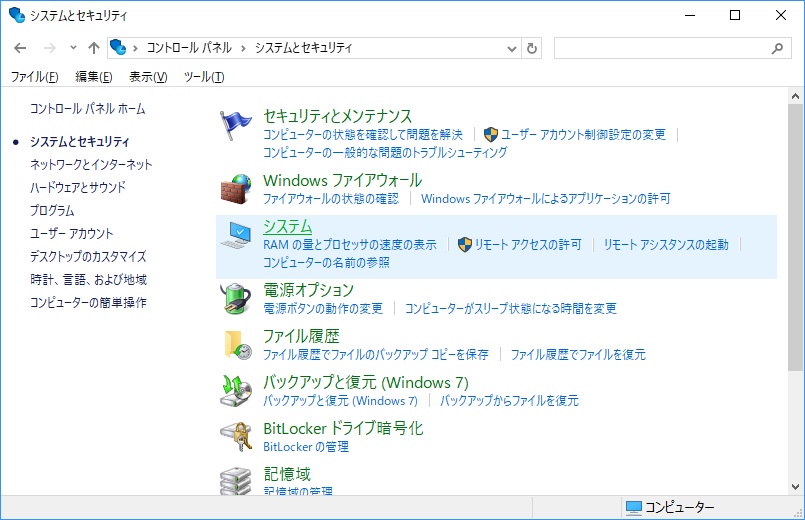The height and width of the screenshot is (520, 805).
Task: Open the 電源オプション battery icon
Action: [236, 298]
